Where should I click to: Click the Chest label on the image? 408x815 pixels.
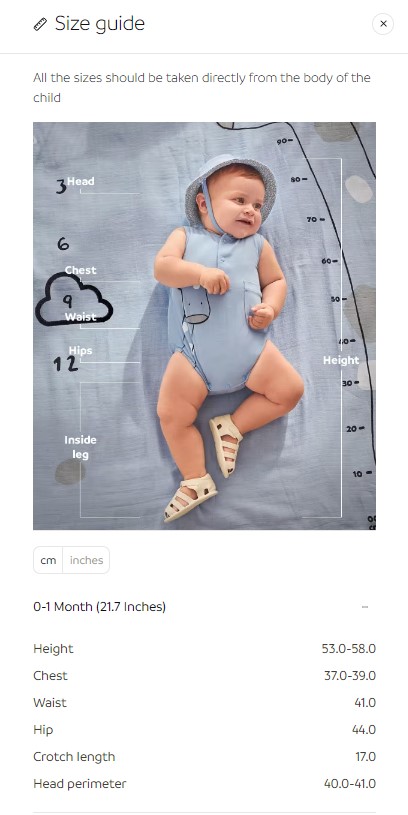pyautogui.click(x=81, y=270)
